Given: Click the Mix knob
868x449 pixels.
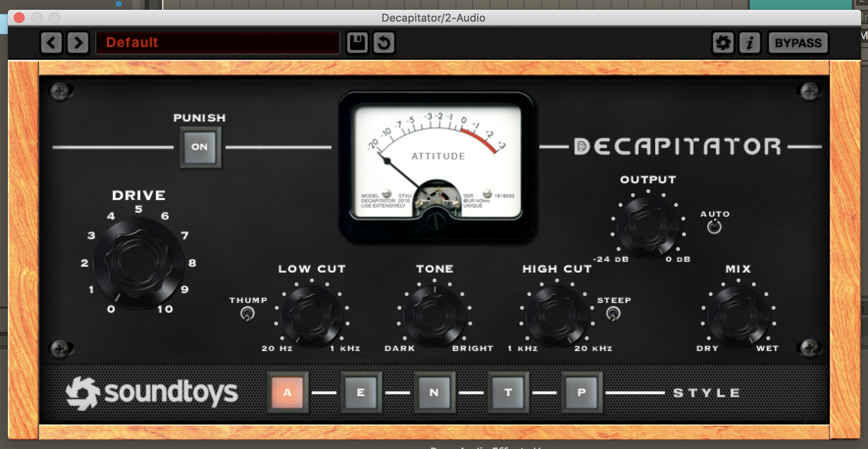Looking at the screenshot, I should 738,316.
